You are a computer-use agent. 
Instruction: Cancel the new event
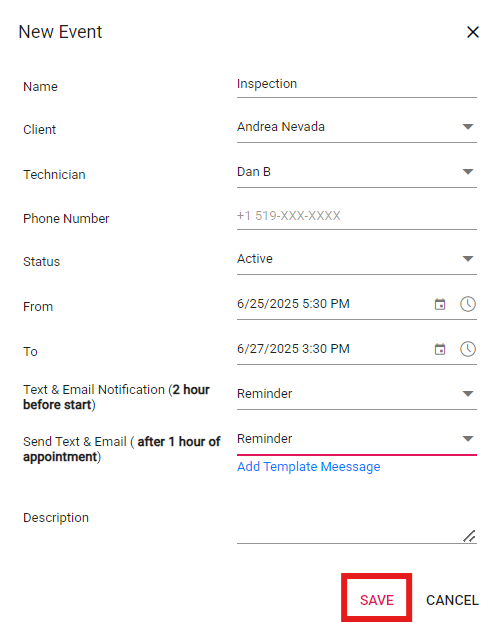452,600
